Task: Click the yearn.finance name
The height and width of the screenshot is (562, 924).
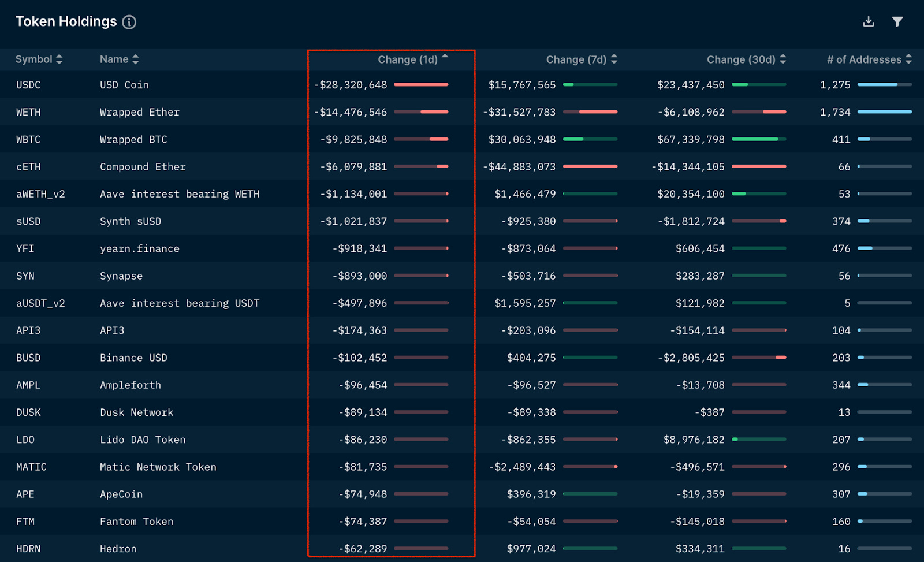Action: point(140,248)
